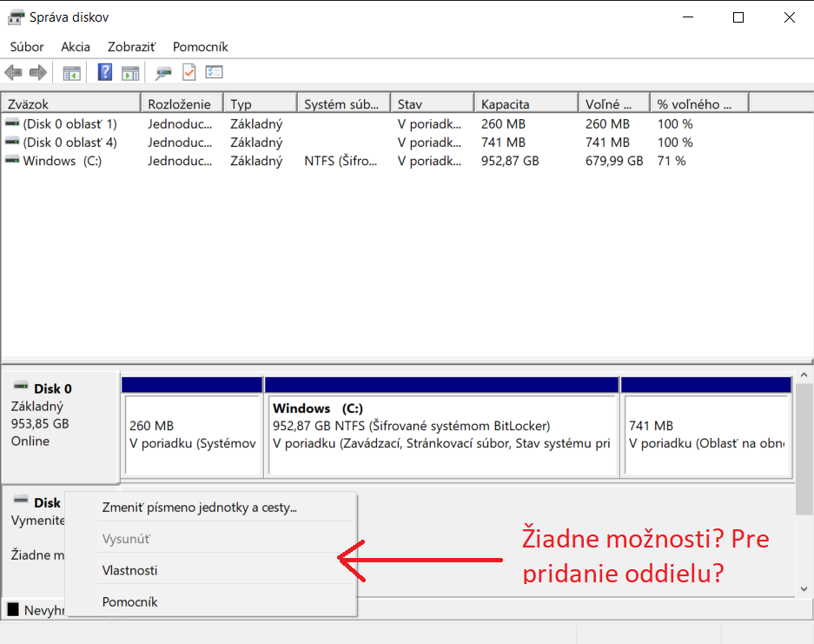Click the Back arrow toolbar icon
Viewport: 814px width, 644px height.
13,73
